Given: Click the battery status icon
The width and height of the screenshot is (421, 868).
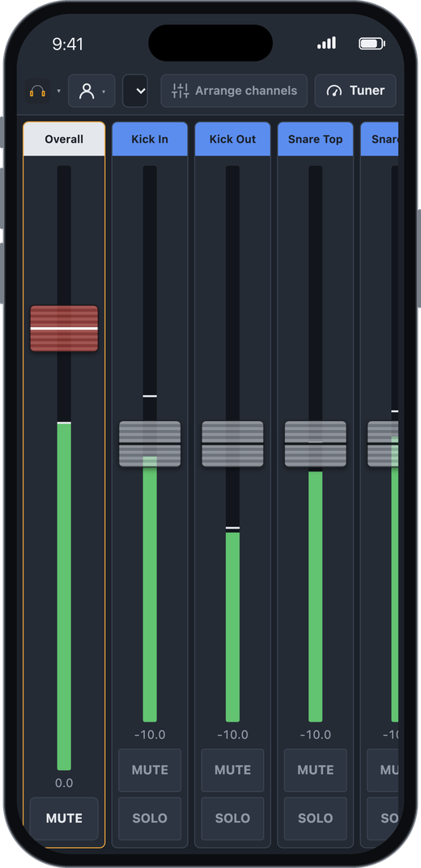Looking at the screenshot, I should (x=372, y=44).
